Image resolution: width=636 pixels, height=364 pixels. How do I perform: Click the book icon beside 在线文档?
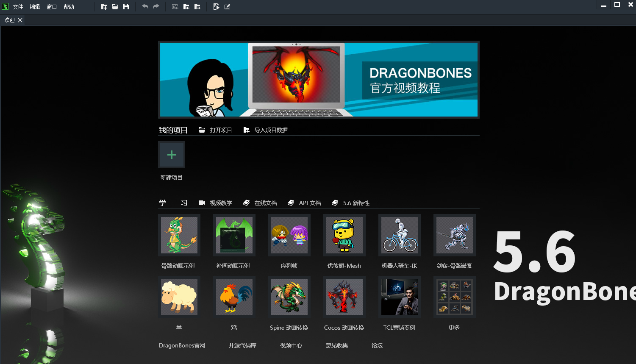click(247, 203)
